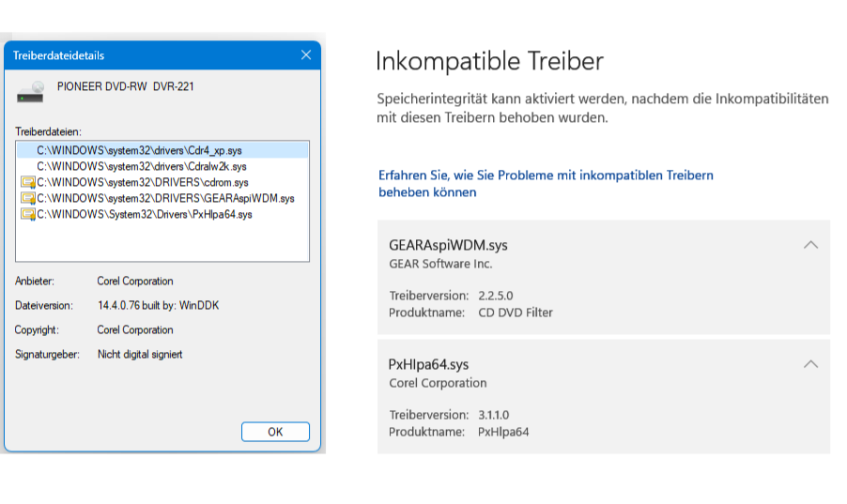Click the certificate icon beside cdrom.sys
Image resolution: width=847 pixels, height=504 pixels.
(x=27, y=183)
